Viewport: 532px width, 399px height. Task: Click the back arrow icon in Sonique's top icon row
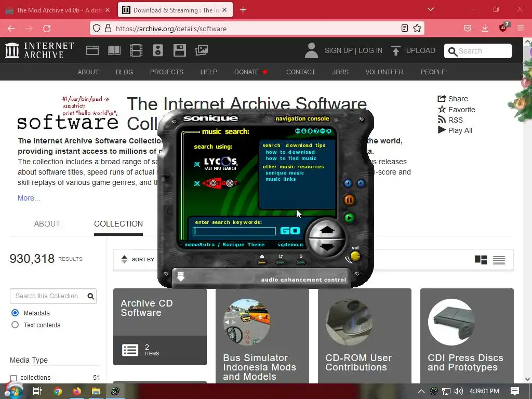point(298,131)
